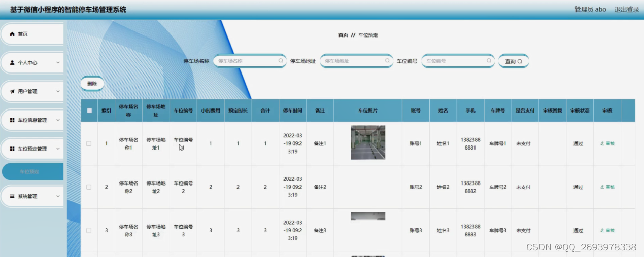Open the 系统管理 sidebar menu

32,196
